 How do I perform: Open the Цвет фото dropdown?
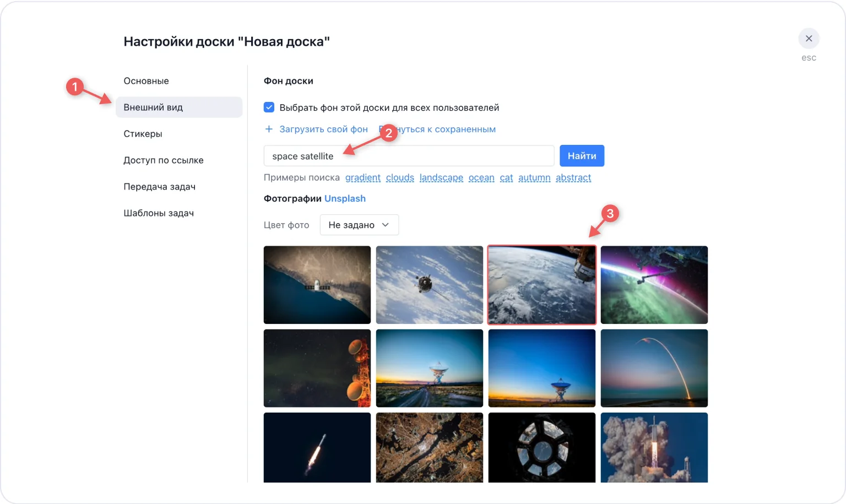pyautogui.click(x=359, y=225)
